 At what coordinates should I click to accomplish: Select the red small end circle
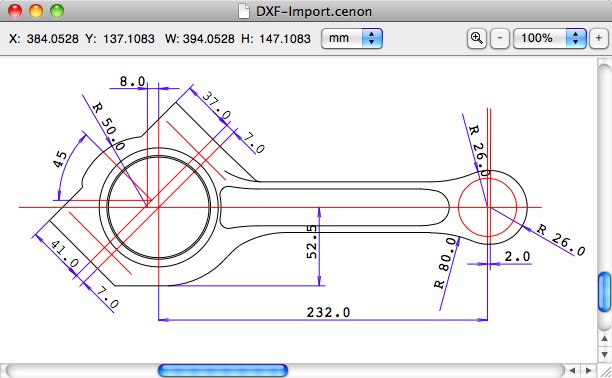point(487,207)
